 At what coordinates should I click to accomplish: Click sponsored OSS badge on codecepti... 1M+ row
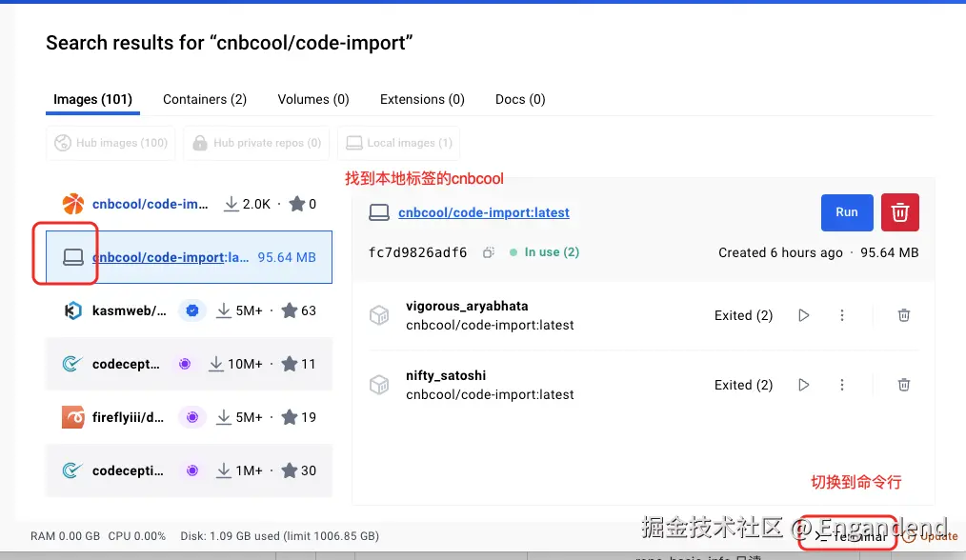click(192, 470)
